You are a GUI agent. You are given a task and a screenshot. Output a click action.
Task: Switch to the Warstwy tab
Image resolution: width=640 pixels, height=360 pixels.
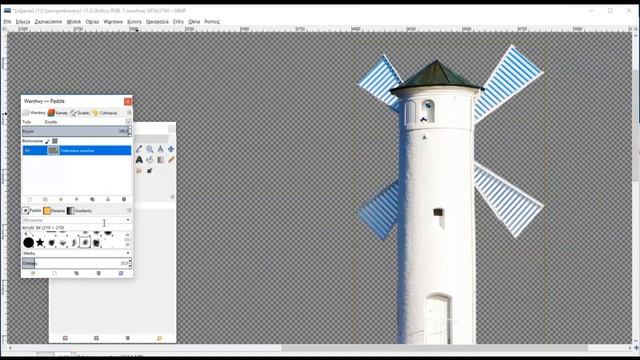pyautogui.click(x=34, y=113)
